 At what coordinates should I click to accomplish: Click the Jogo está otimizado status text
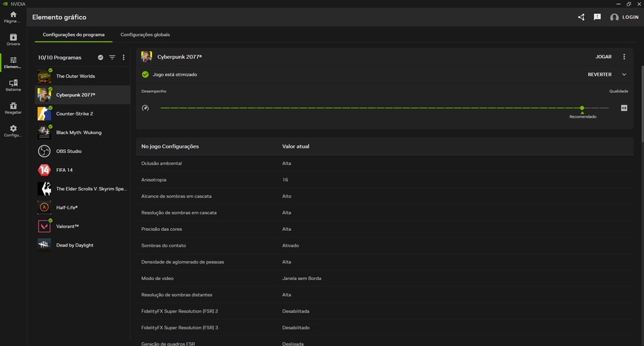pos(175,75)
